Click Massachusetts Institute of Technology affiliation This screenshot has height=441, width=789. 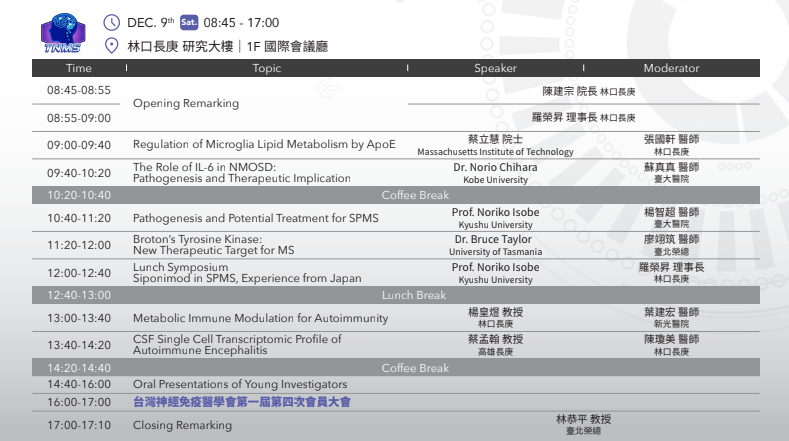tap(495, 152)
